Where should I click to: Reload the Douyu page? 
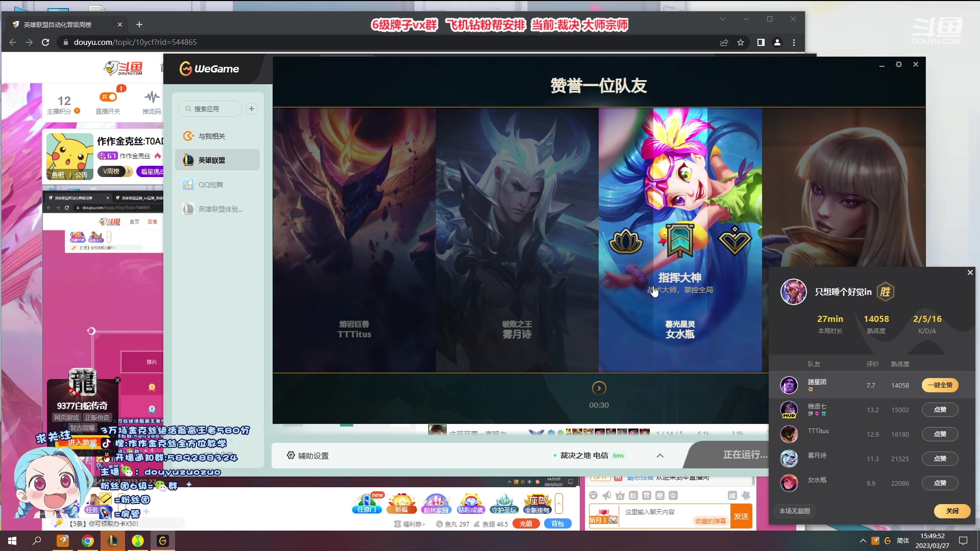pyautogui.click(x=45, y=42)
